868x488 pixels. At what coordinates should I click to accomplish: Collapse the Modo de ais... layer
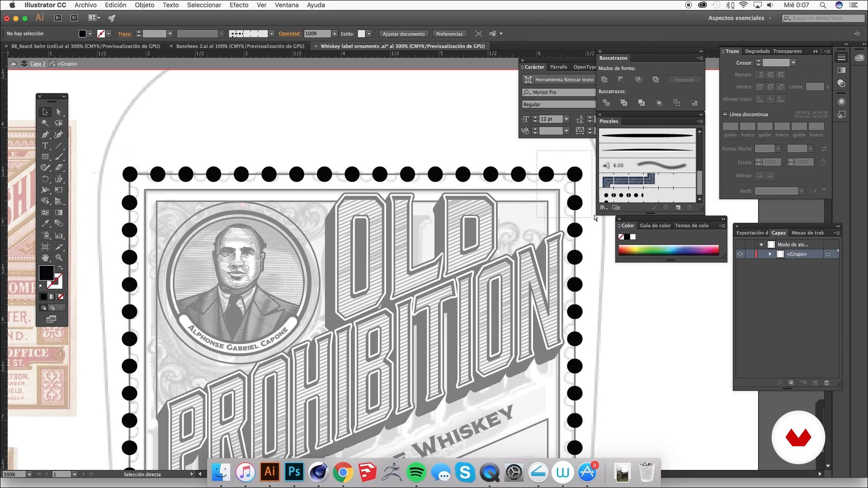[x=761, y=244]
